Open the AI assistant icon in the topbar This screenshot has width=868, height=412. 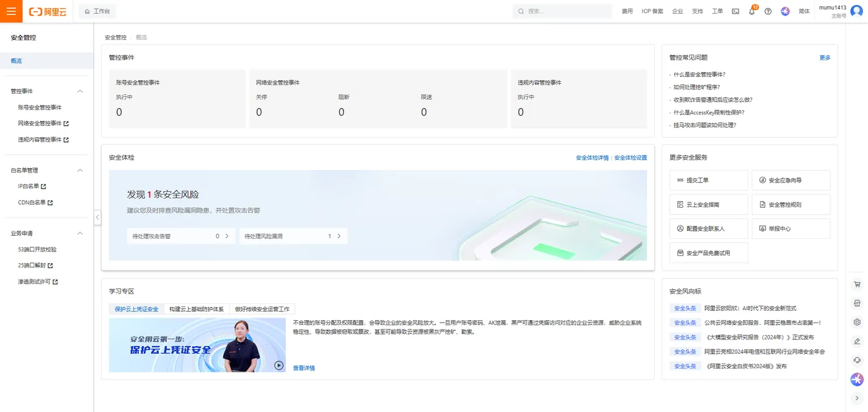point(785,11)
